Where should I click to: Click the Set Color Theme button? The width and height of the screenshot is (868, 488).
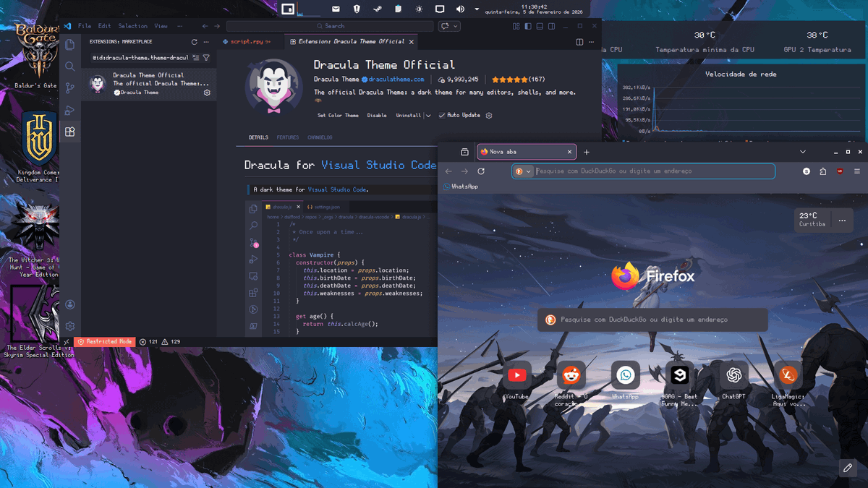point(338,116)
